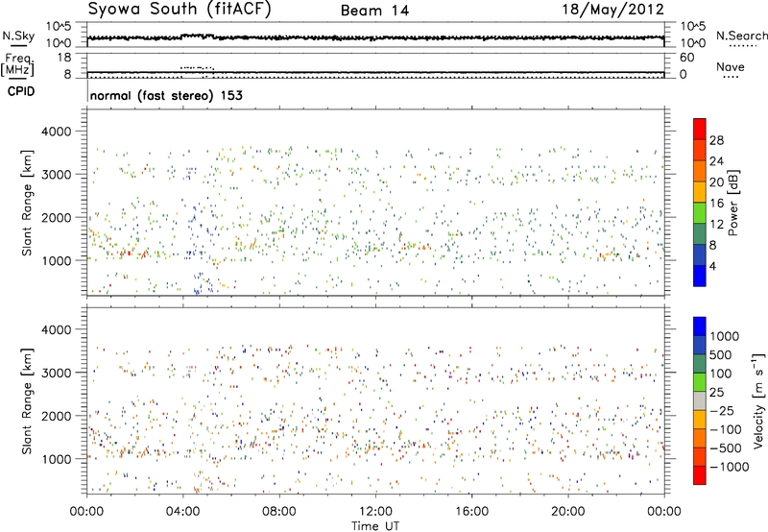Click the 28 label on Power colorbar
This screenshot has width=768, height=532.
coord(716,140)
